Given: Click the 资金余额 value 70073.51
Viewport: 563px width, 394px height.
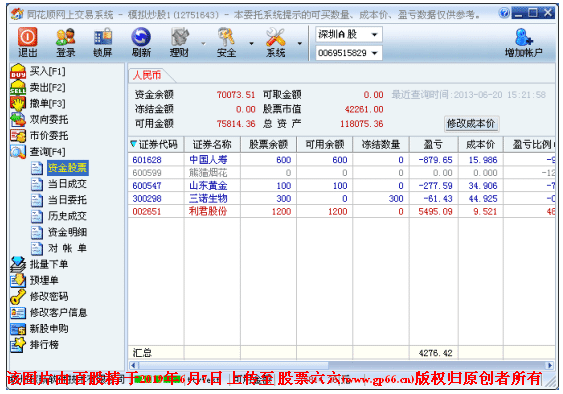Looking at the screenshot, I should [236, 95].
